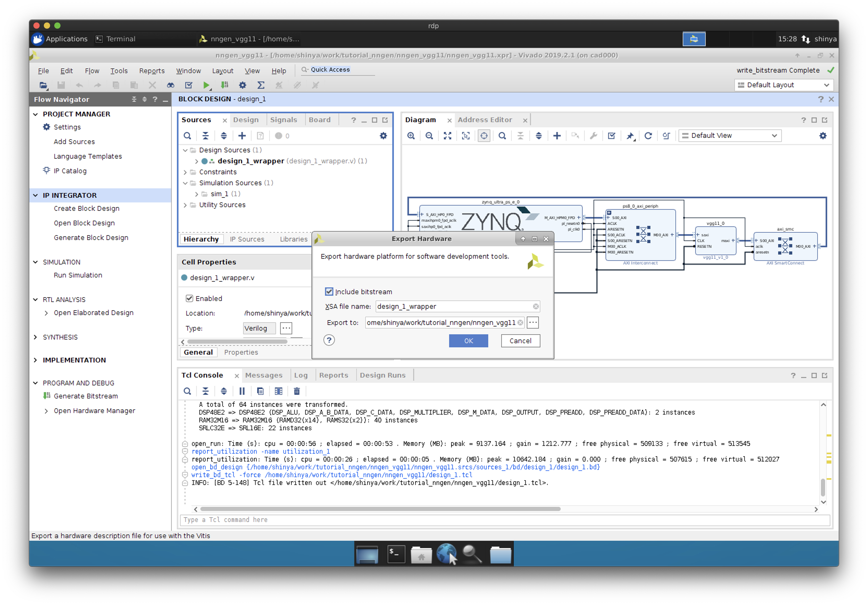The width and height of the screenshot is (868, 605).
Task: Click OK in Export Hardware dialog
Action: point(468,341)
